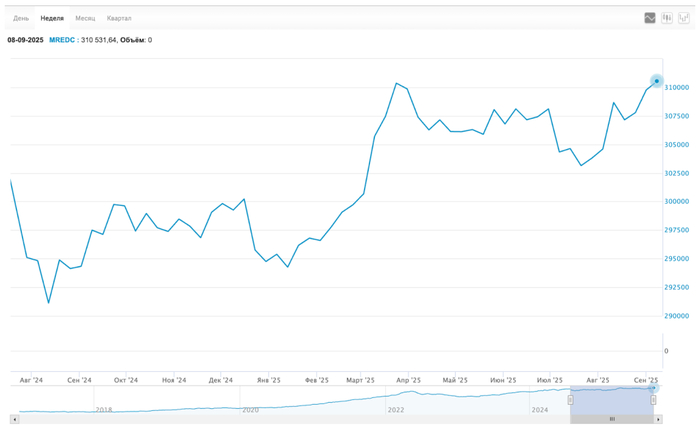
Task: Switch to candlestick chart icon
Action: click(667, 18)
